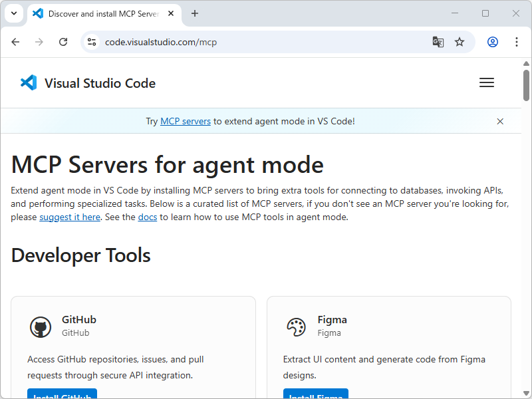Bookmark this page with the star icon
Image resolution: width=532 pixels, height=399 pixels.
460,42
